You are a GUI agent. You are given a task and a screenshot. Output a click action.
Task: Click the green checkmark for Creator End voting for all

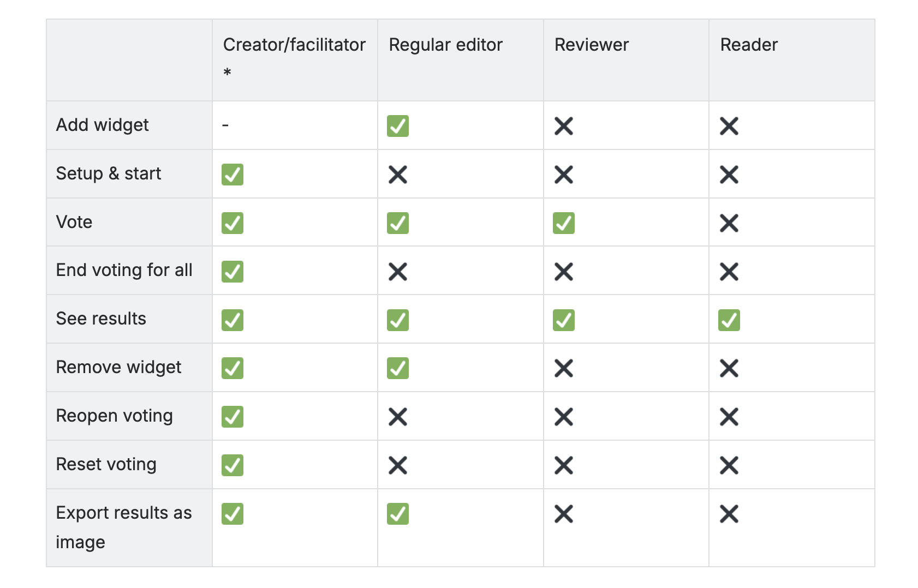click(x=233, y=272)
